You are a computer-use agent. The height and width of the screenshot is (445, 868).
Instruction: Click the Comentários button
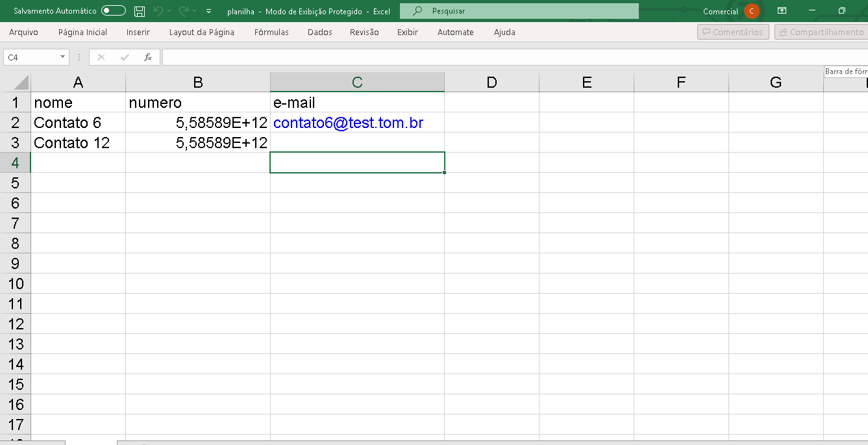[733, 32]
